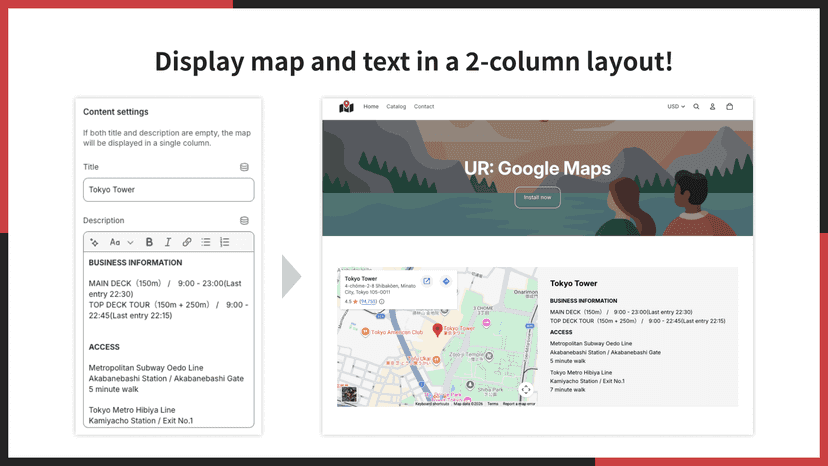This screenshot has height=466, width=828.
Task: Open the Catalog menu item
Action: click(x=396, y=106)
